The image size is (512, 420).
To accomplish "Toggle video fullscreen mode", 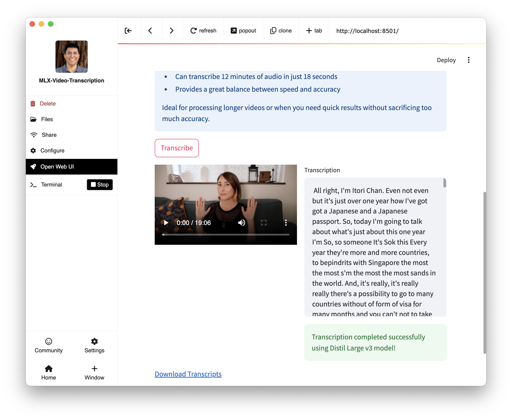I will (264, 223).
